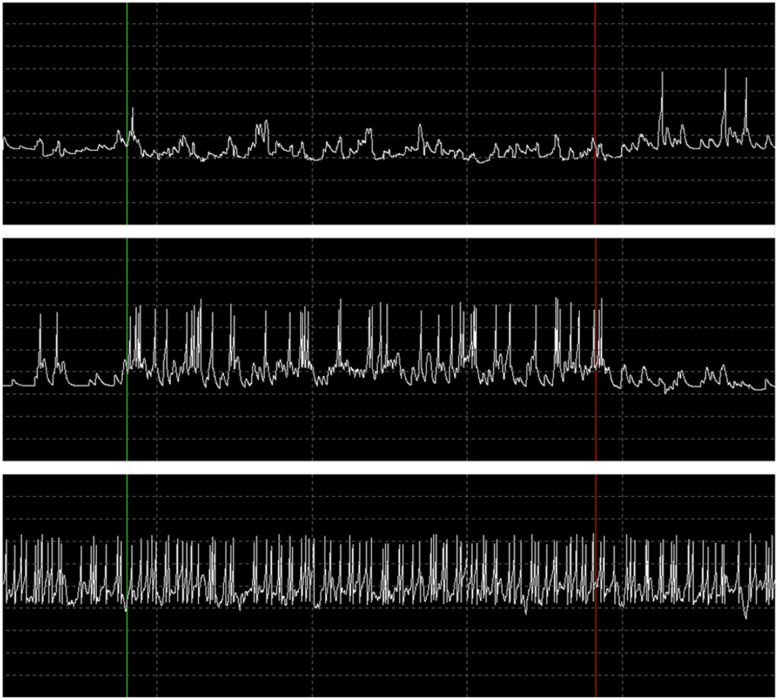Click the red marker line in the middle trace panel

(595, 350)
